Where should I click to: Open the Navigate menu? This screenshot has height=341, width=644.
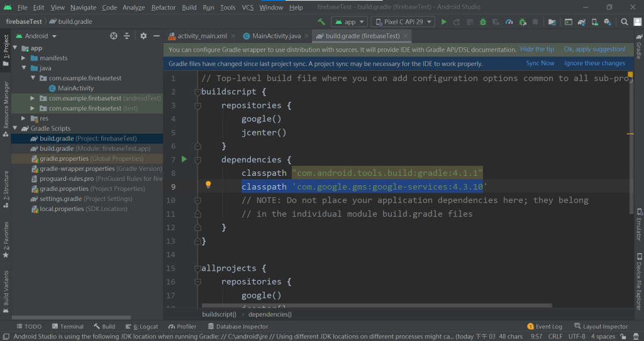coord(84,8)
